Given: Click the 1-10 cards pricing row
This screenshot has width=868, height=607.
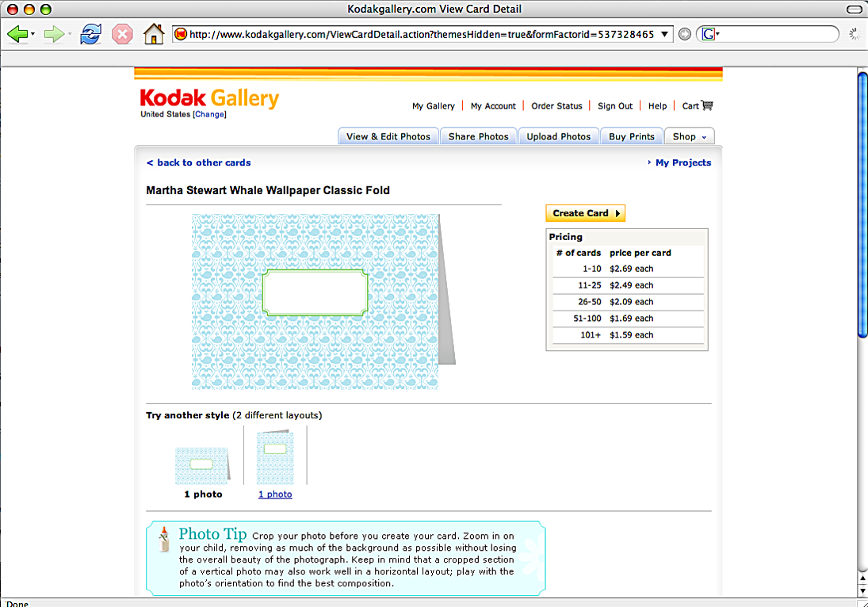Looking at the screenshot, I should click(x=628, y=269).
